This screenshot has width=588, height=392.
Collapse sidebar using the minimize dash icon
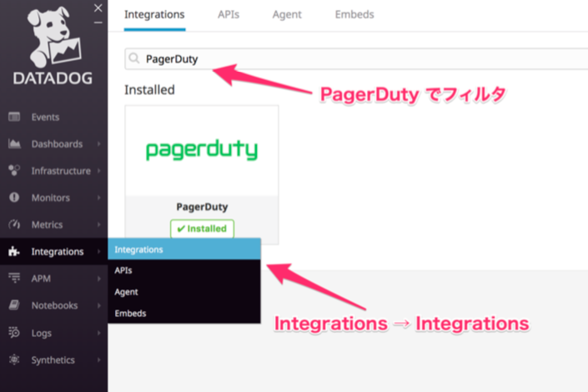tap(98, 23)
